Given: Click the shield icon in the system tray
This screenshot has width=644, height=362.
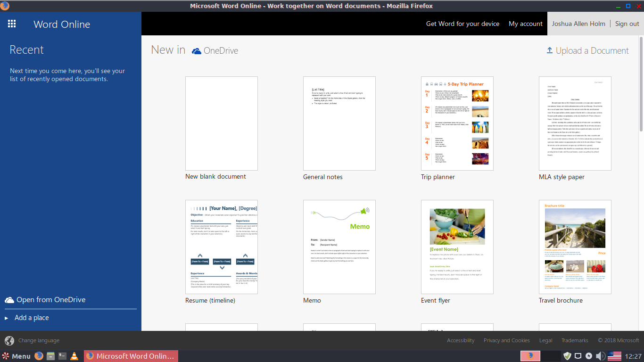Looking at the screenshot, I should click(567, 356).
